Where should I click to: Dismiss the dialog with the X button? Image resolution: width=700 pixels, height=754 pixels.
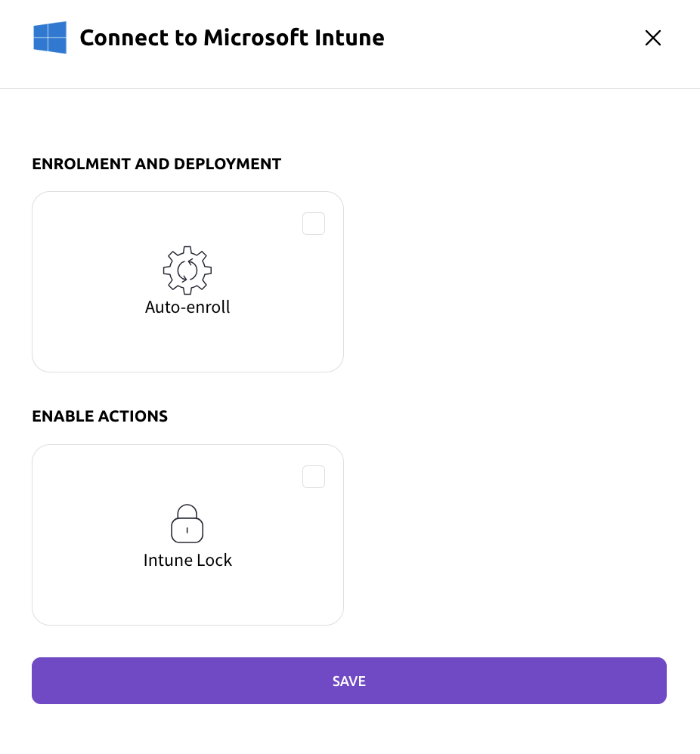click(x=652, y=37)
